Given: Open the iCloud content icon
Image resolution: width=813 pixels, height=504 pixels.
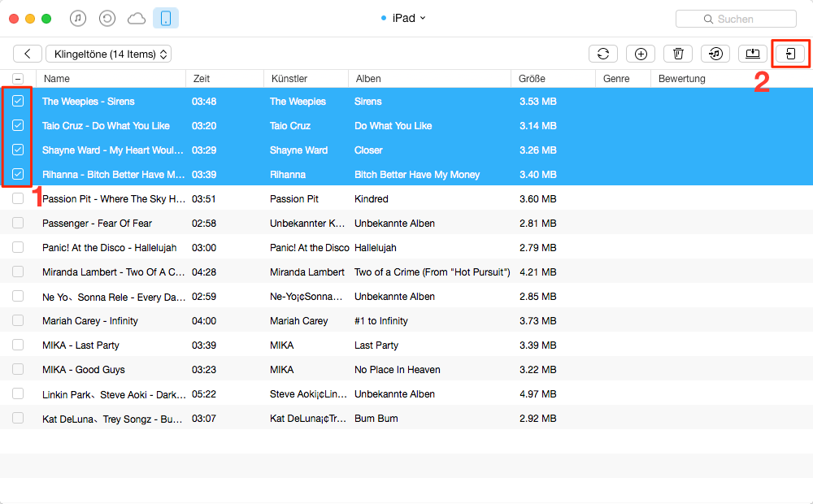Looking at the screenshot, I should pyautogui.click(x=137, y=19).
